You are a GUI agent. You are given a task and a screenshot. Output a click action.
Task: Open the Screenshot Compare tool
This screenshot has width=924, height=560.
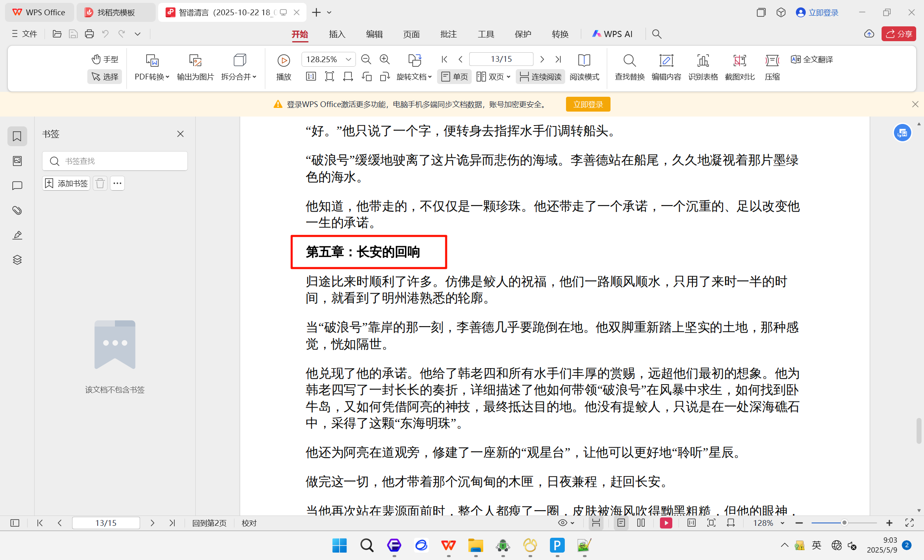[x=739, y=61]
